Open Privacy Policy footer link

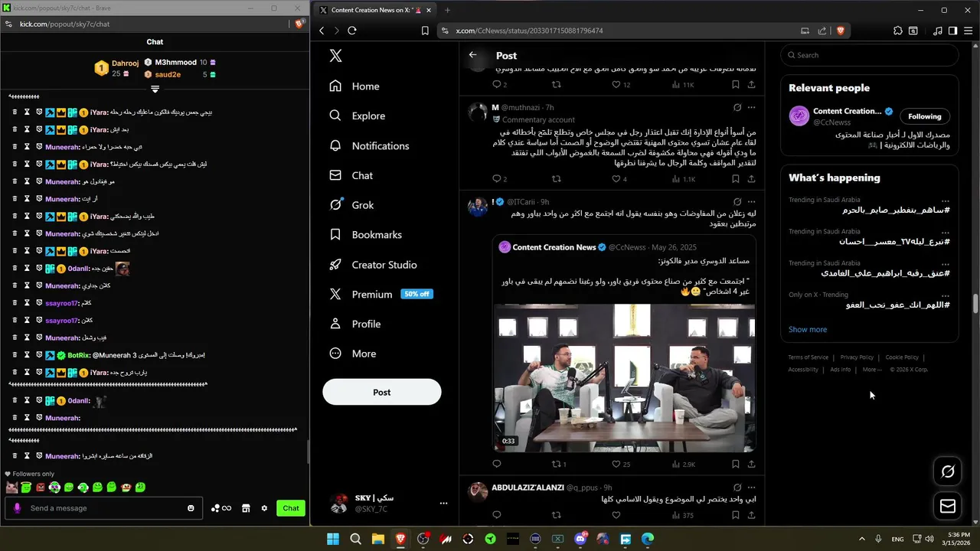(857, 357)
